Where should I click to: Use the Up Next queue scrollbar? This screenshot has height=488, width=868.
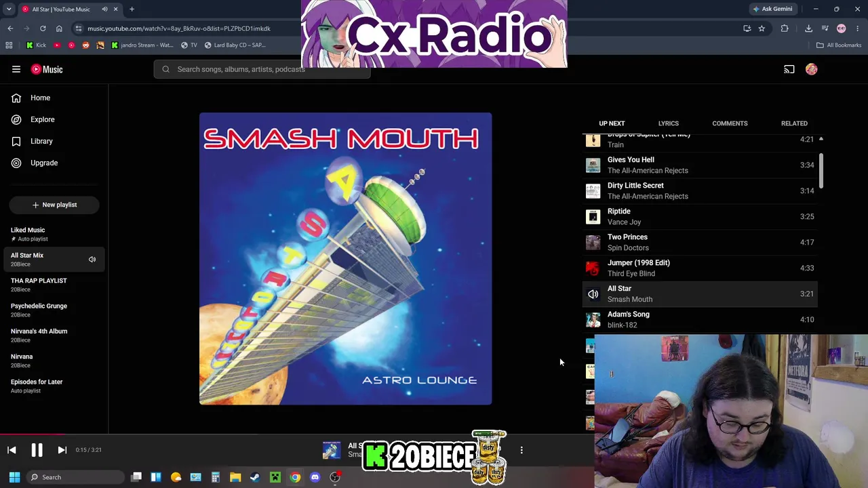coord(821,171)
